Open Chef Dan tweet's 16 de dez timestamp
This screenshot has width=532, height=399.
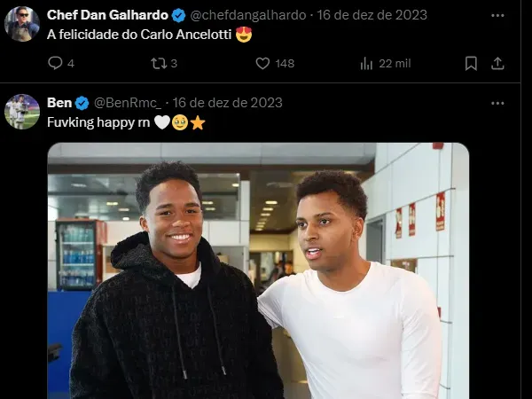point(372,15)
